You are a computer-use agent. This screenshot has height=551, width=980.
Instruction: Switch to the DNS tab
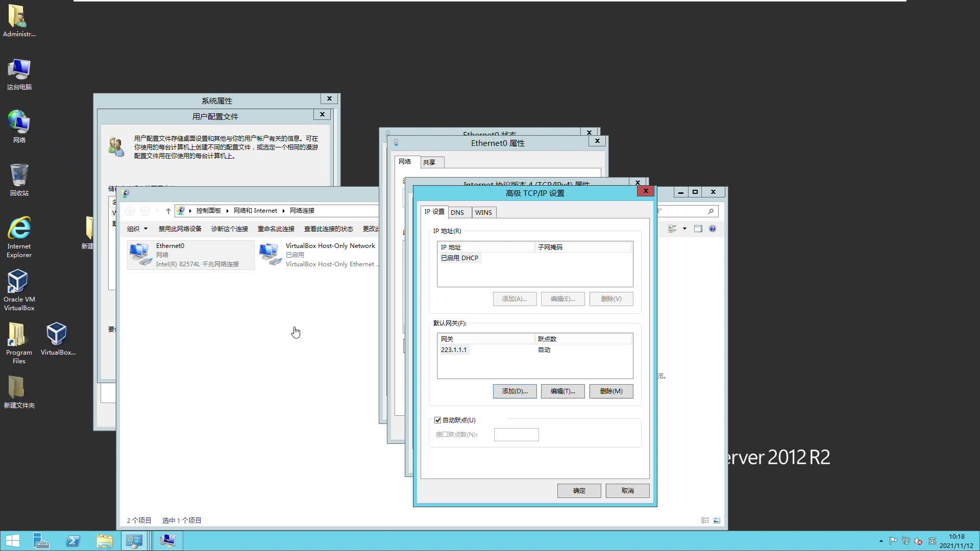coord(458,212)
